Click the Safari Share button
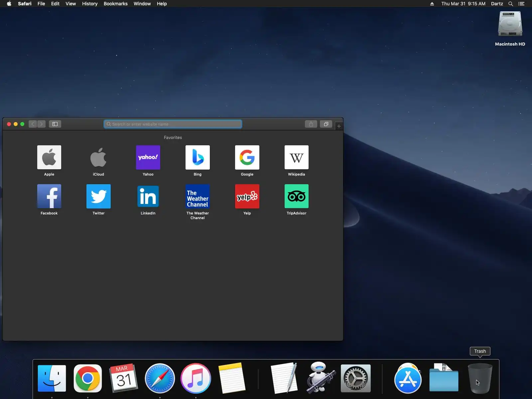 click(x=311, y=124)
